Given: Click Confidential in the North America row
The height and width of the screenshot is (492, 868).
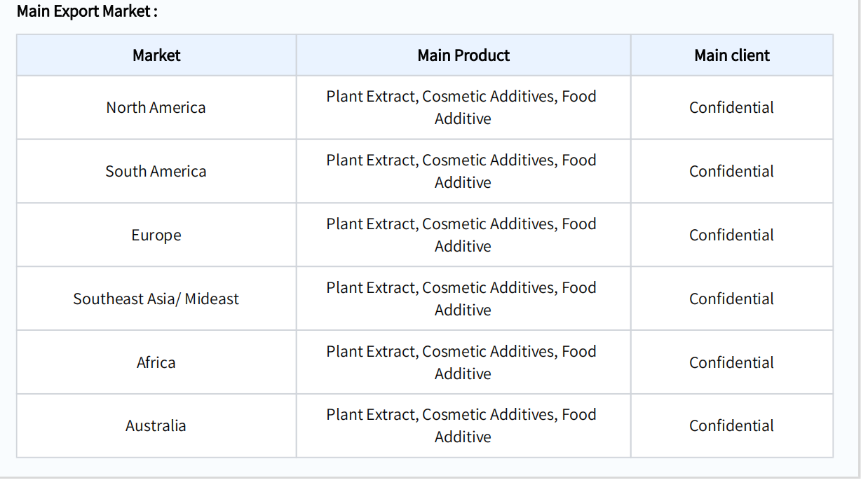Looking at the screenshot, I should point(732,108).
